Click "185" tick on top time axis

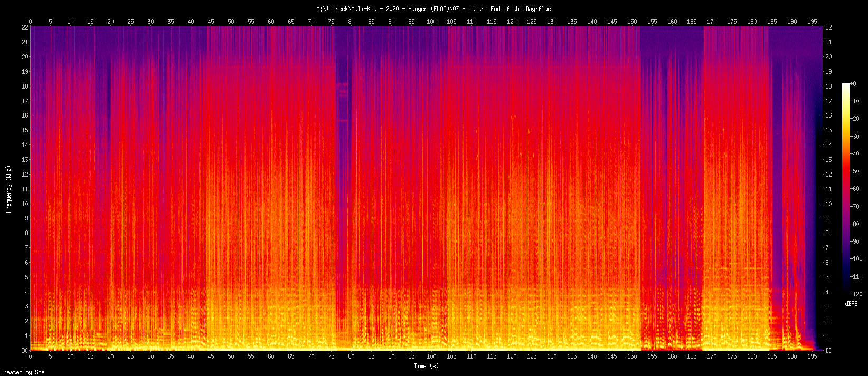tap(772, 22)
